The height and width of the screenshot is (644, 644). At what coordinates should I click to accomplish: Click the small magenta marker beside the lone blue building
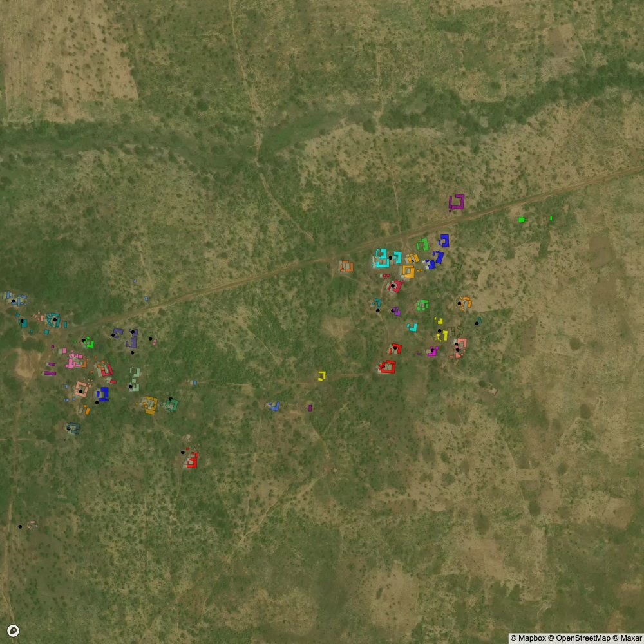click(310, 408)
